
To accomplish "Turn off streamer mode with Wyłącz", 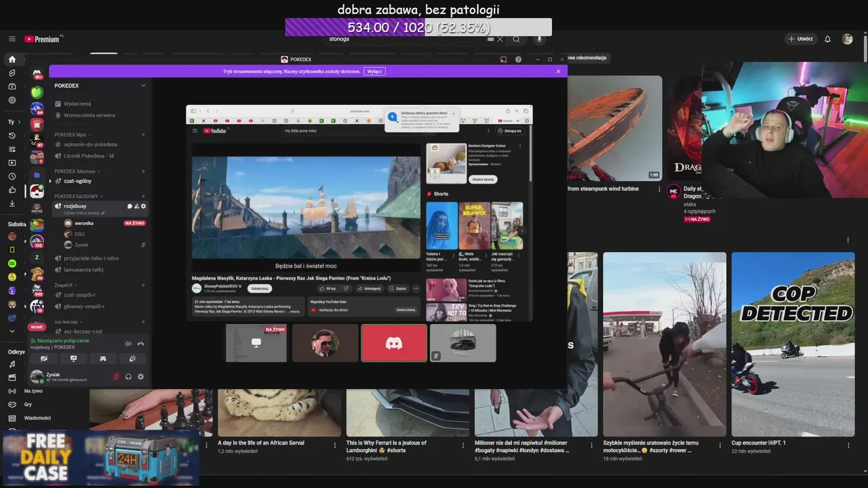I will [x=374, y=71].
